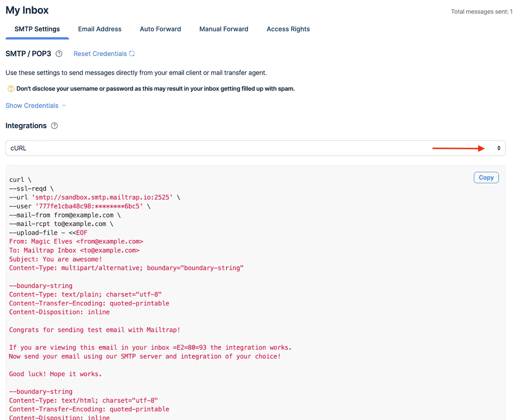This screenshot has width=514, height=420.
Task: Click the Copy button for the code
Action: pos(486,178)
